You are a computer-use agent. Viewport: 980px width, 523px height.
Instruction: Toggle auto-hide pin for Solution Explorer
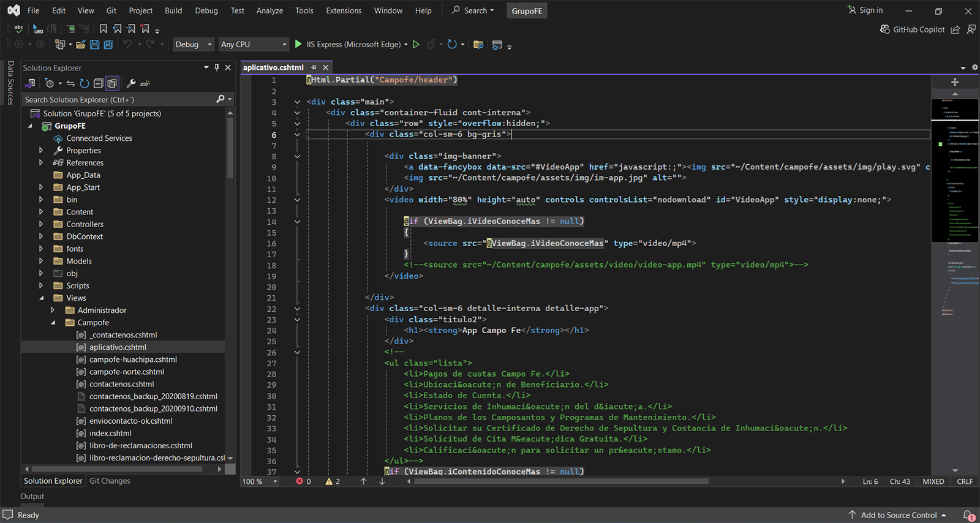pyautogui.click(x=217, y=67)
